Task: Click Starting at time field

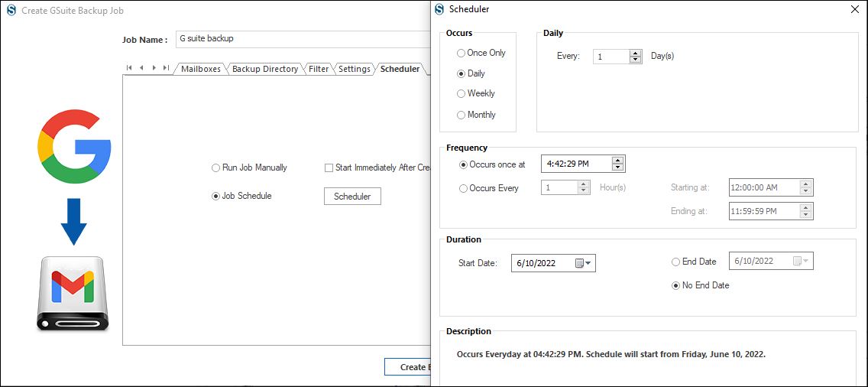Action: (x=765, y=187)
